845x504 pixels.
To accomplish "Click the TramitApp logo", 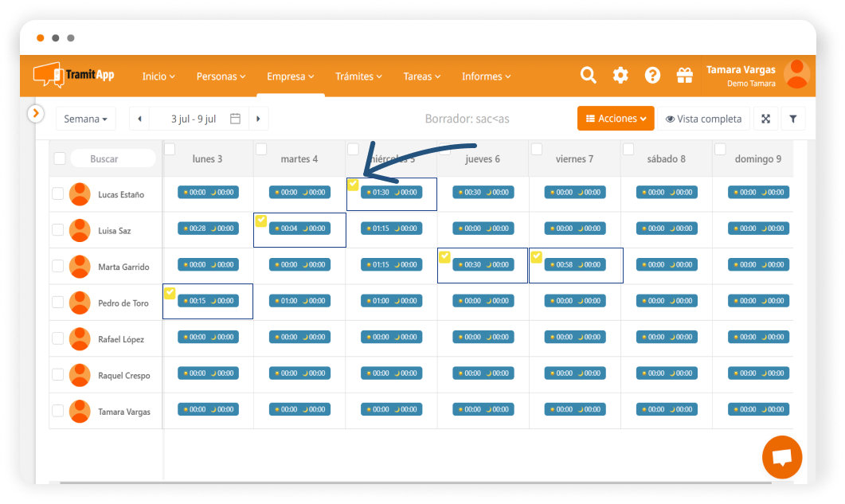I will (74, 75).
